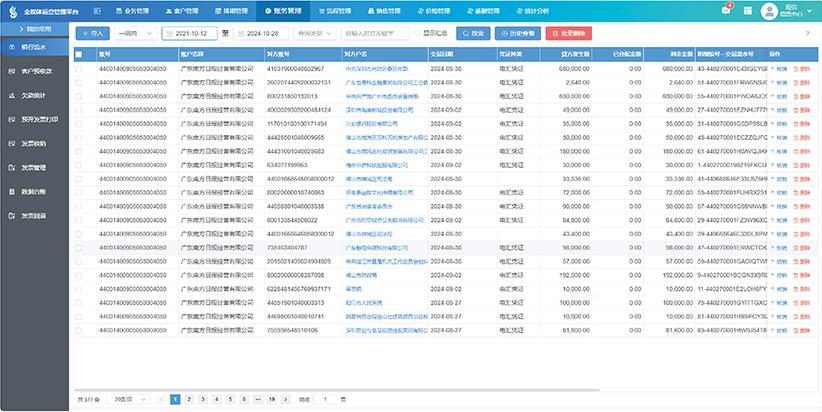Viewport: 822px width, 412px height.
Task: Go to page 19 in pagination
Action: point(272,399)
